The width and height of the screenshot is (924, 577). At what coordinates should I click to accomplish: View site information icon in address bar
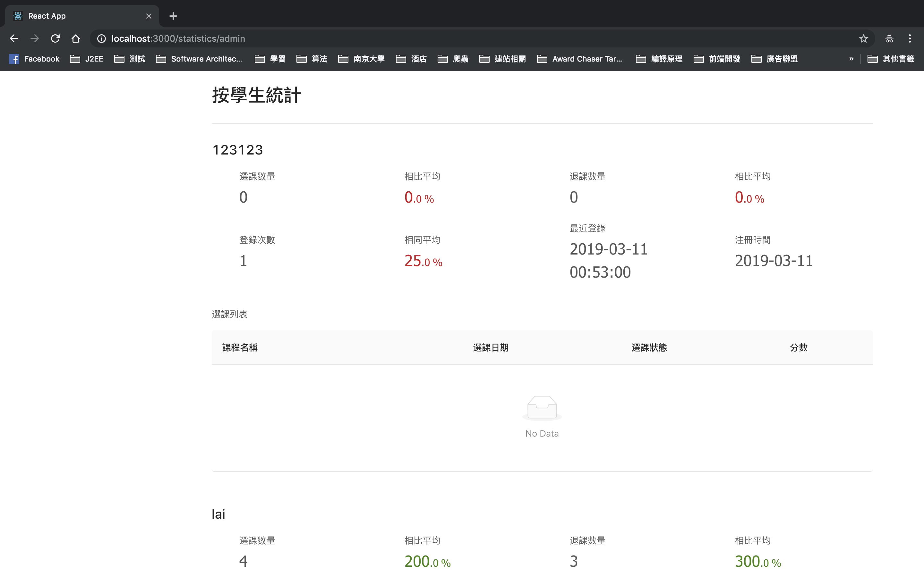(x=101, y=38)
